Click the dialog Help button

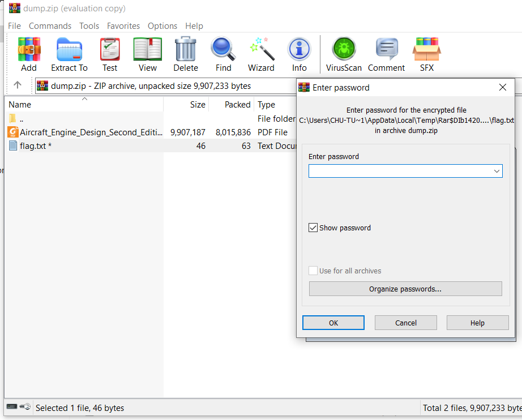477,323
